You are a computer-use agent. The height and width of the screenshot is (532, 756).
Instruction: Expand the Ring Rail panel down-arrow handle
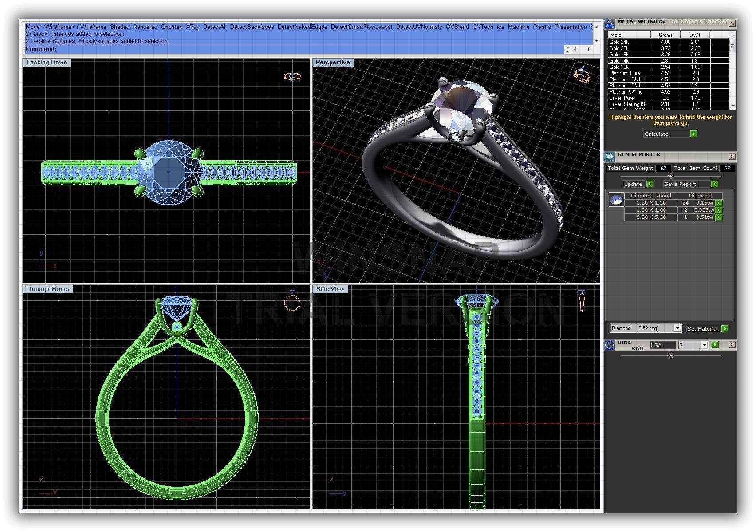670,355
